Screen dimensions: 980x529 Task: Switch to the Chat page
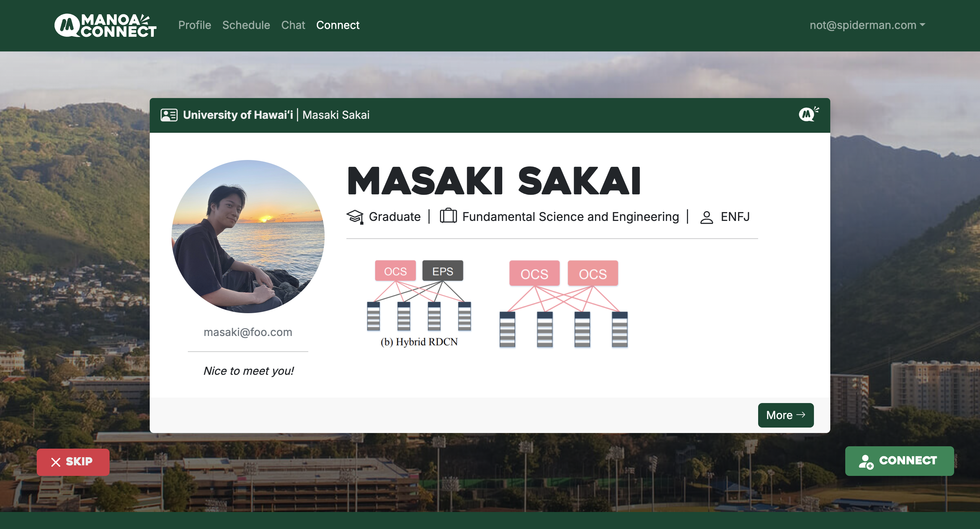point(293,25)
